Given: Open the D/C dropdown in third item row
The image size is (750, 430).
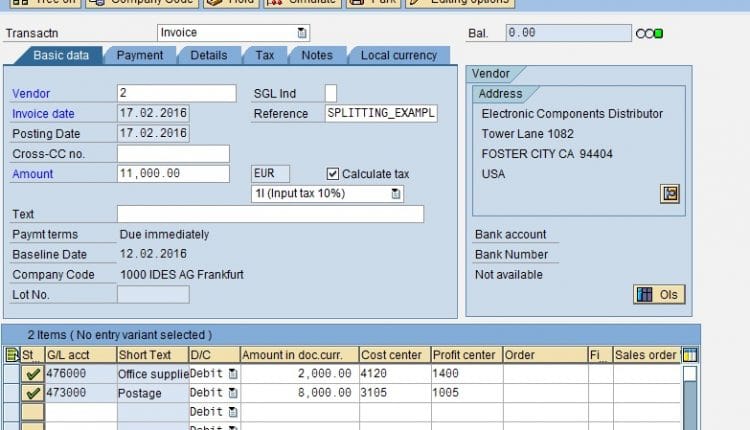Looking at the screenshot, I should click(x=233, y=412).
